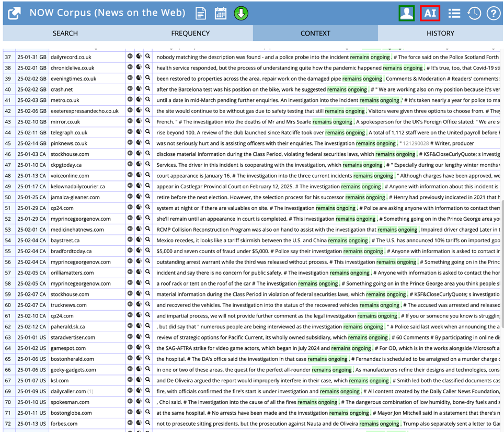Click the magnifier icon for gamespot.com row
504x432 pixels.
(x=147, y=347)
